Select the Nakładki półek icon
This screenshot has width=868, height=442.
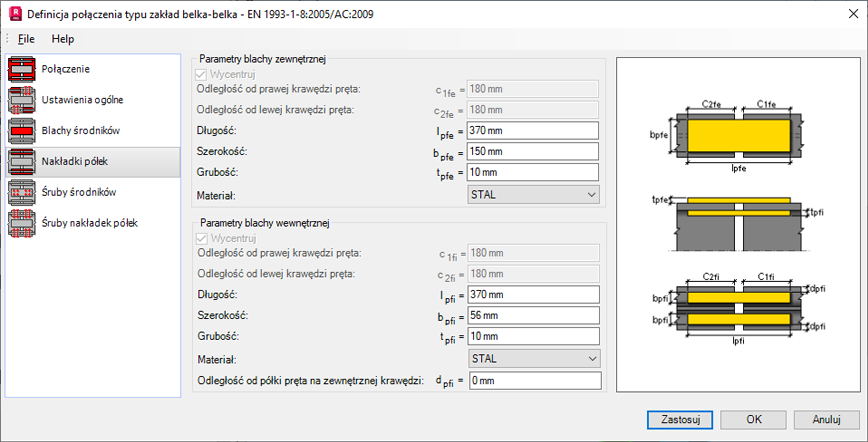point(22,161)
